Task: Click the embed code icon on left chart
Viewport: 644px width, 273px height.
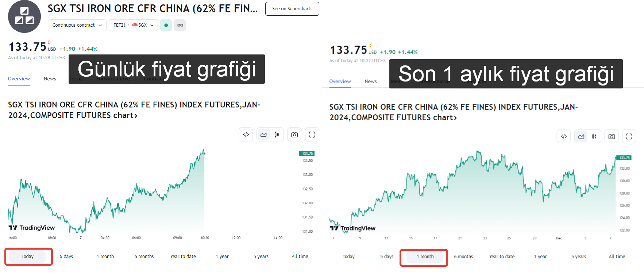Action: [x=246, y=134]
